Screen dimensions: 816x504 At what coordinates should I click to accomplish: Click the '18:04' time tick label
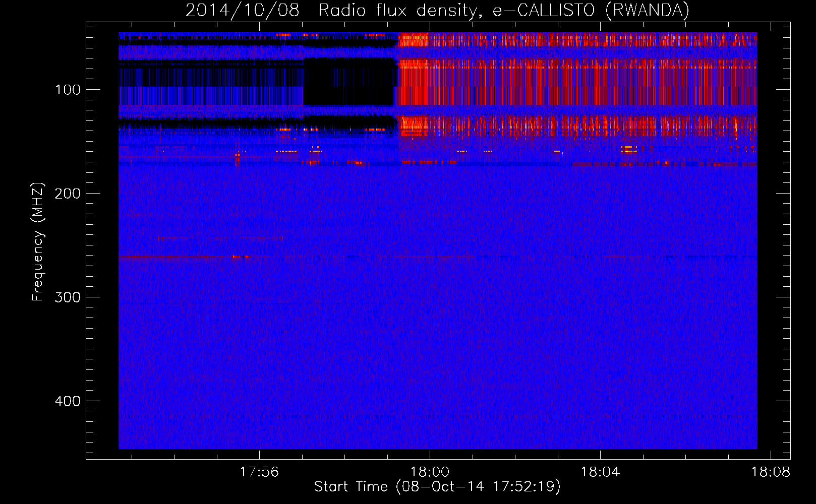tap(600, 472)
